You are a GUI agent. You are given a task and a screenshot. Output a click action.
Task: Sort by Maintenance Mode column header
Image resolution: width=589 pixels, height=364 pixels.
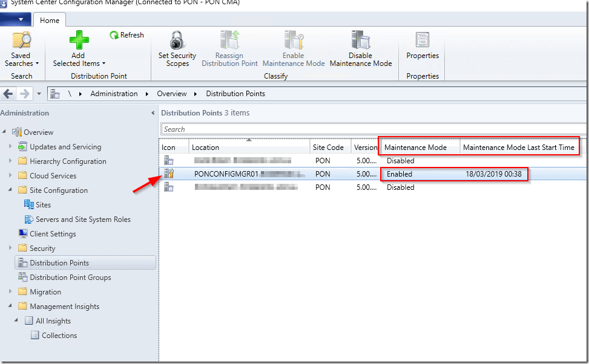[x=415, y=148]
